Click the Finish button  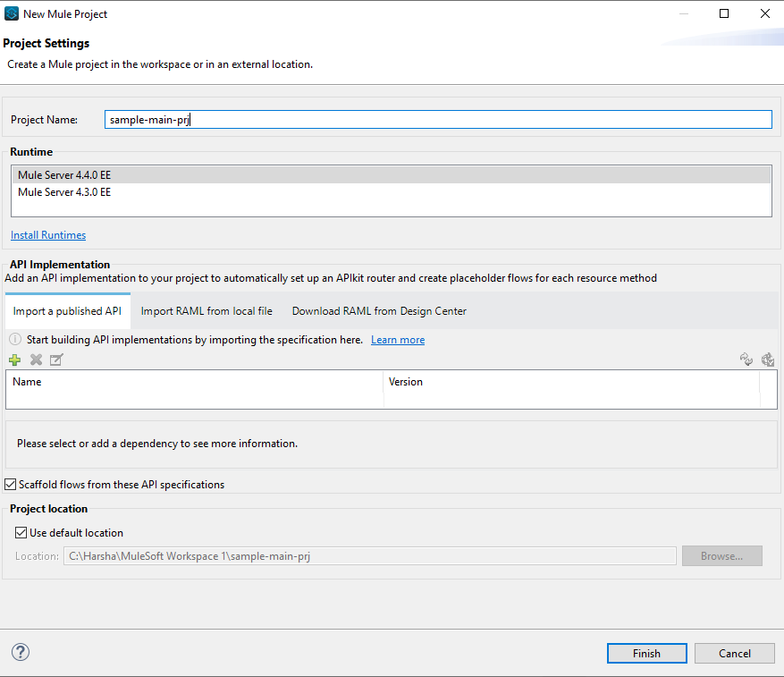point(646,653)
